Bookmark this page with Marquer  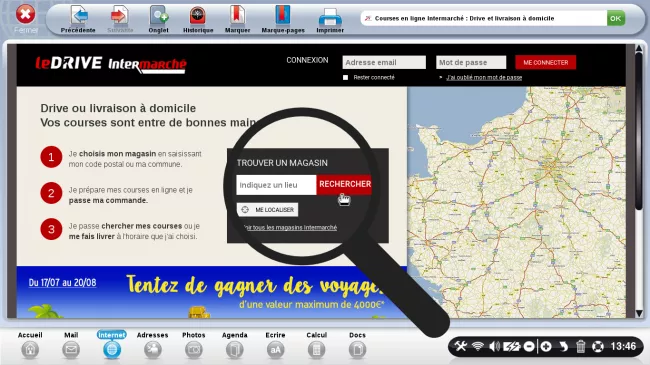[x=238, y=19]
